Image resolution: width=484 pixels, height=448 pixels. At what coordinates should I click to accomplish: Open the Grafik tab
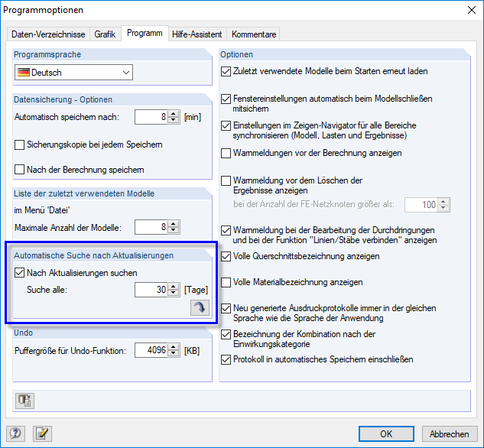tap(105, 34)
